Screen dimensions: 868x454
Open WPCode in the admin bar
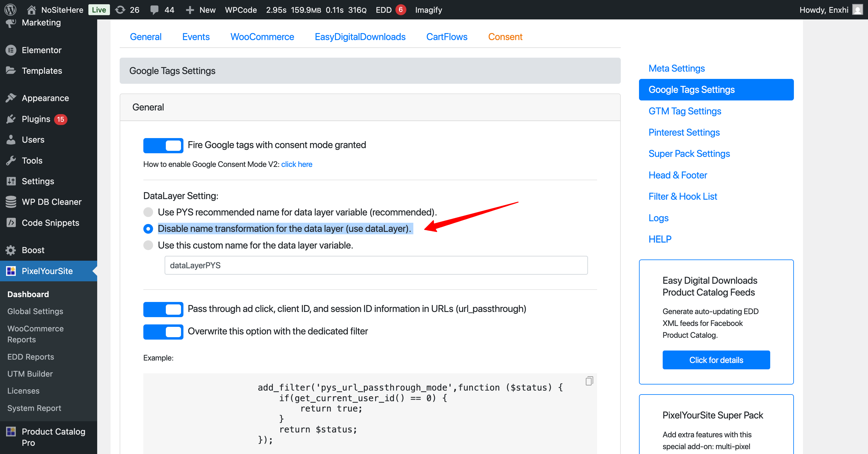pyautogui.click(x=241, y=10)
